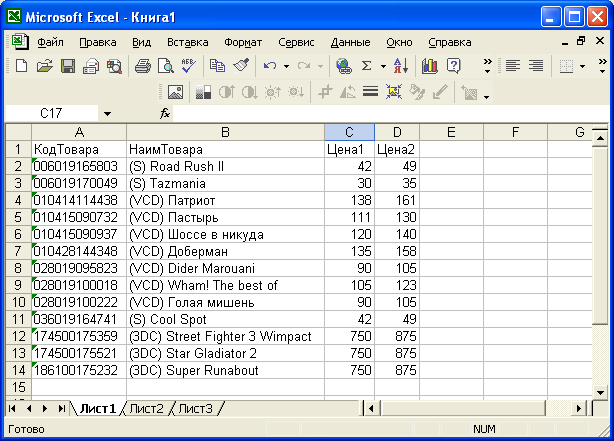Open the Правка menu
The width and height of the screenshot is (614, 441).
tap(98, 42)
